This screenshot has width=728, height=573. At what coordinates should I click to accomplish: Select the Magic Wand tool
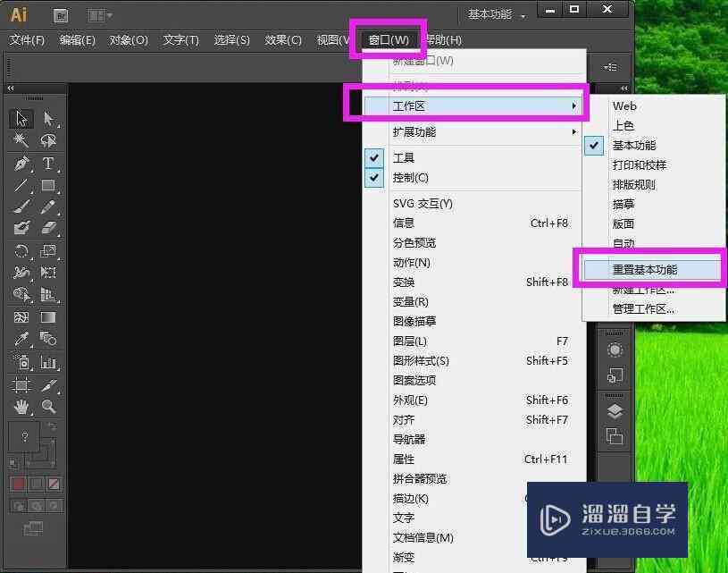tap(21, 139)
